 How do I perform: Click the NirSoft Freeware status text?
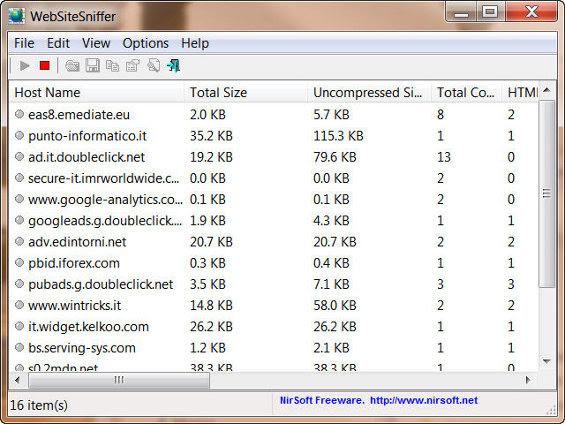click(x=322, y=400)
